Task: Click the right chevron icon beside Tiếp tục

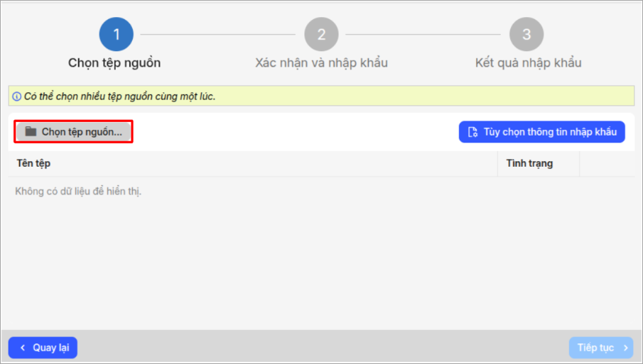Action: (x=625, y=348)
